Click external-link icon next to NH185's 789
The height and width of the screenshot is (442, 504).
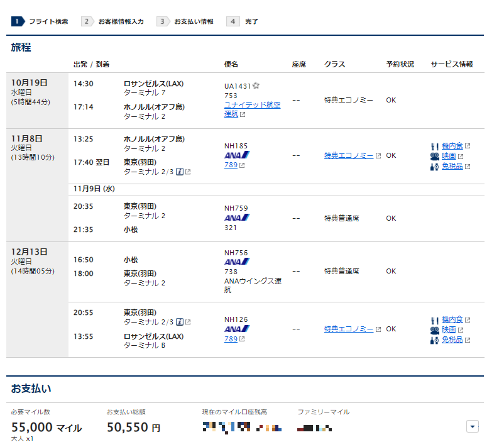(242, 165)
